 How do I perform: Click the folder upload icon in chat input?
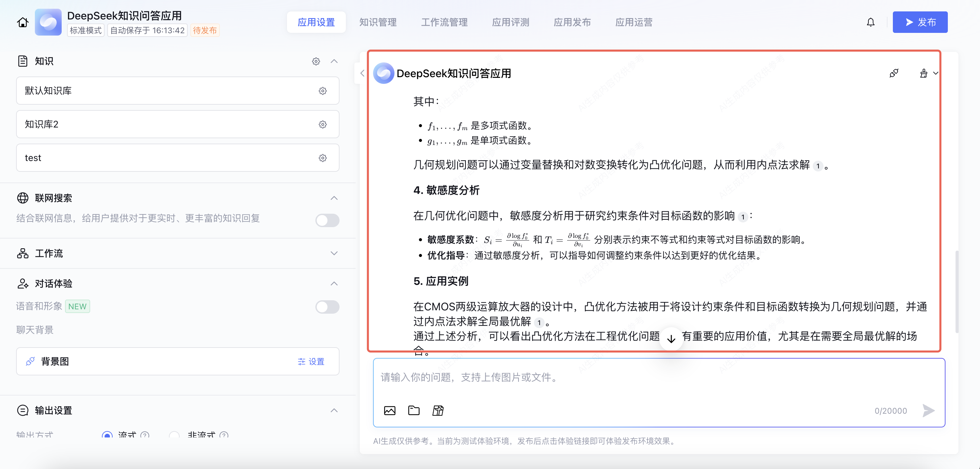[x=414, y=410]
